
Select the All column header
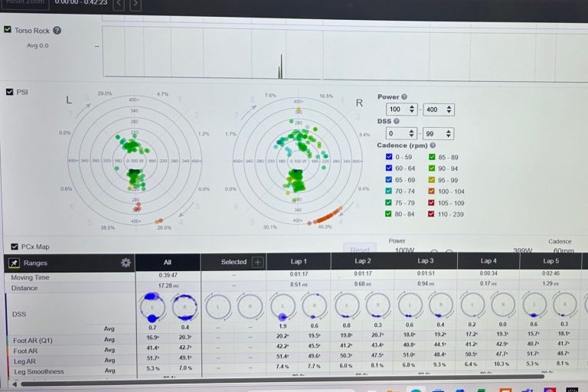[167, 262]
